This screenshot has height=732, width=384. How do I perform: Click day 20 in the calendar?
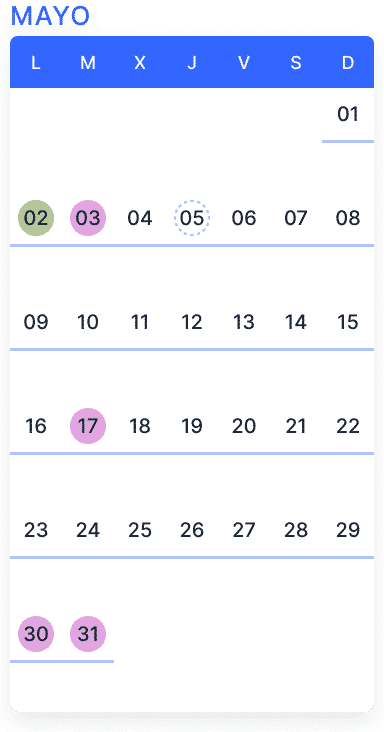tap(244, 426)
